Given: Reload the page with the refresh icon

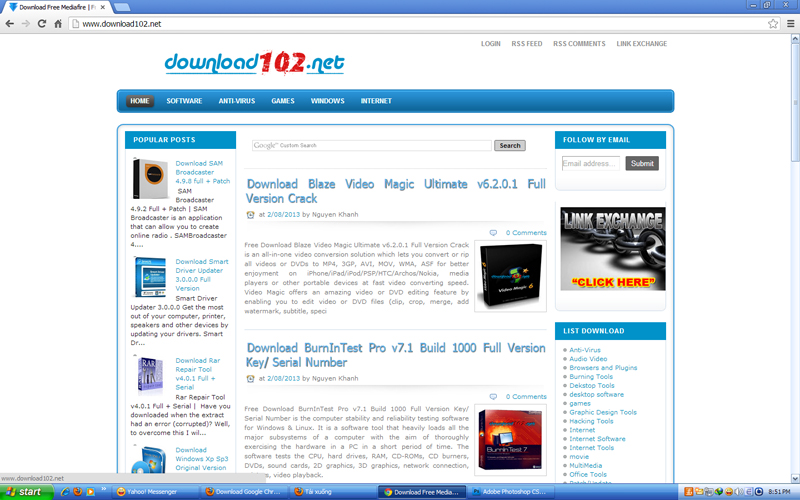Looking at the screenshot, I should point(42,23).
